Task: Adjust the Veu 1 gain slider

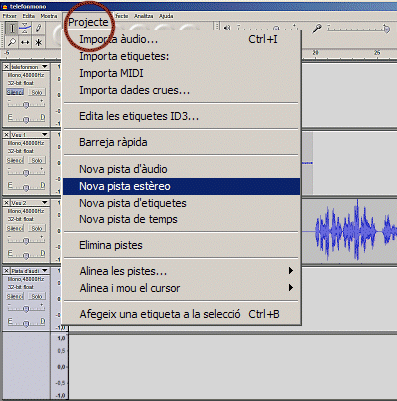Action: (x=26, y=172)
